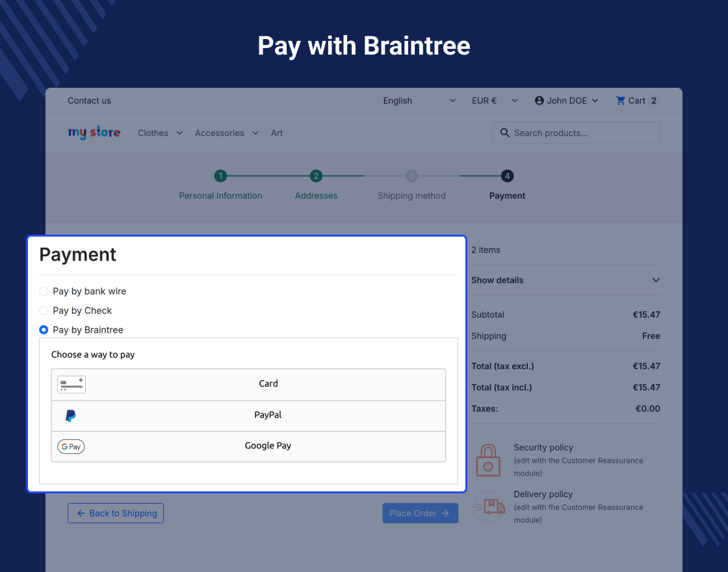728x572 pixels.
Task: Select Pay by Check radio
Action: point(44,311)
